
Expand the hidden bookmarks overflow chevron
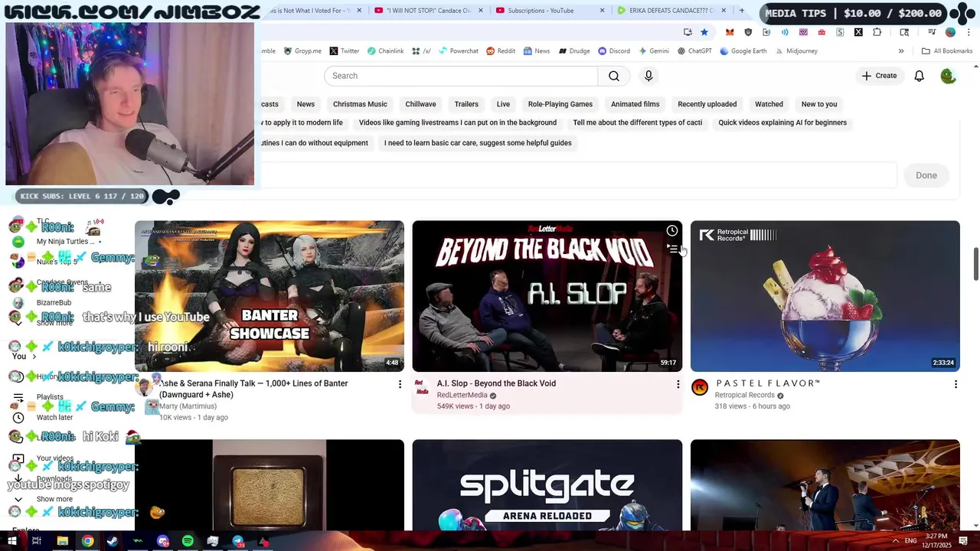(x=901, y=51)
